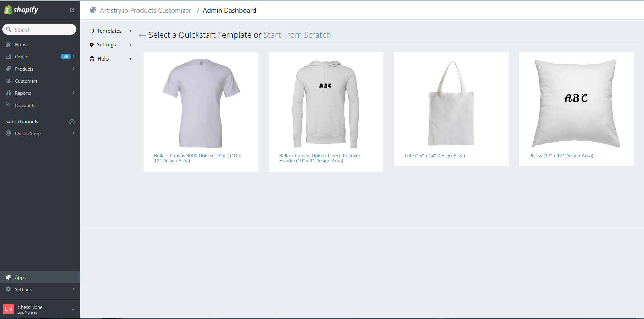Click the Shopify logo
The height and width of the screenshot is (319, 644).
tap(21, 10)
